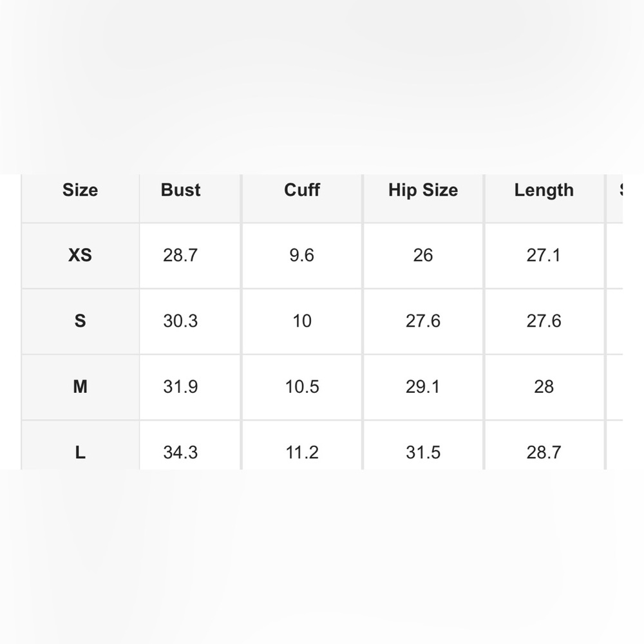
Task: Click the Size column header
Action: [80, 190]
